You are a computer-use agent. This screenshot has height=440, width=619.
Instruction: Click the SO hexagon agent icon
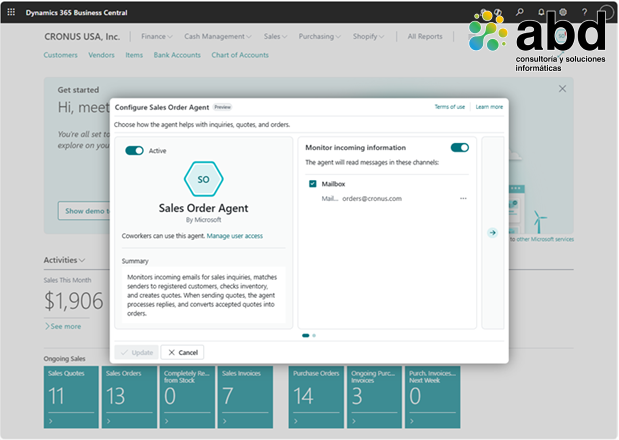pos(203,179)
